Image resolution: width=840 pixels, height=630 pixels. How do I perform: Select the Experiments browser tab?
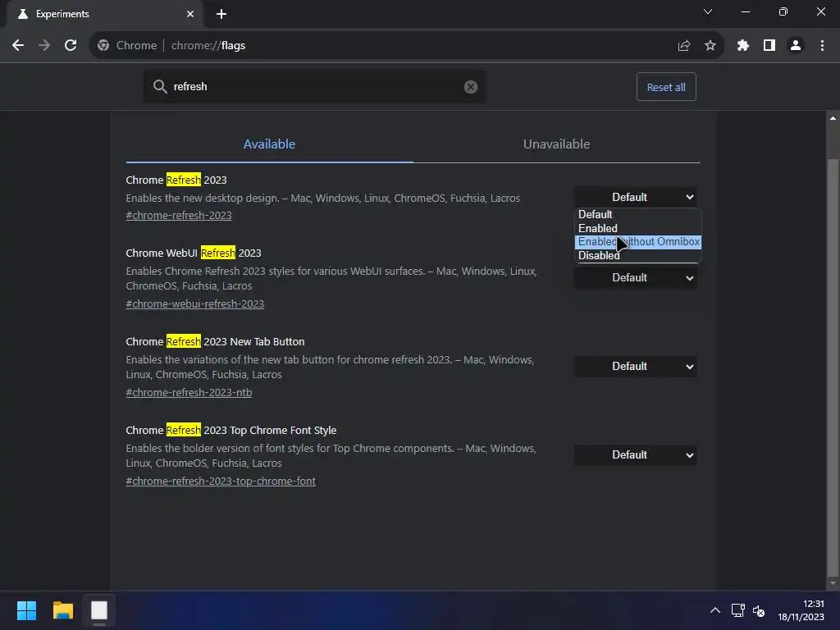click(104, 14)
